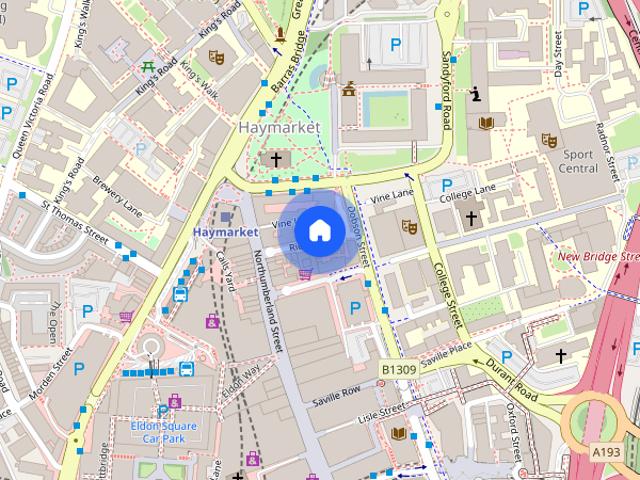
Task: Select the library icon below the information symbol
Action: (486, 122)
